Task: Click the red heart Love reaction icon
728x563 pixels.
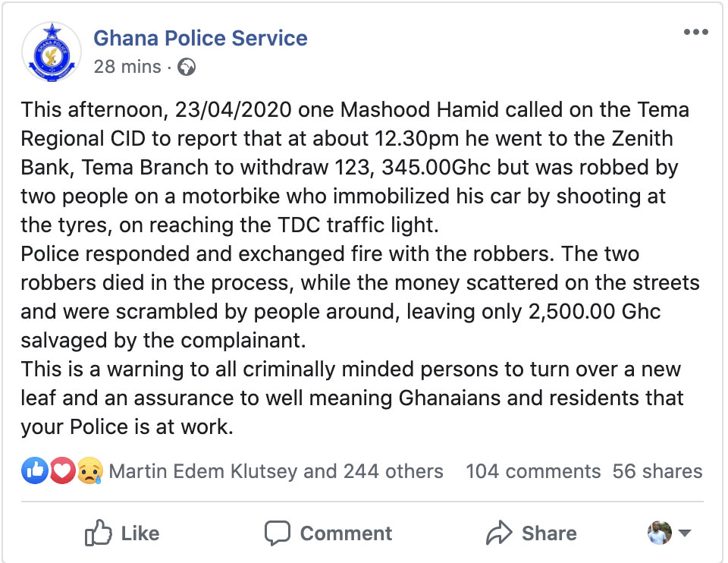Action: click(62, 470)
